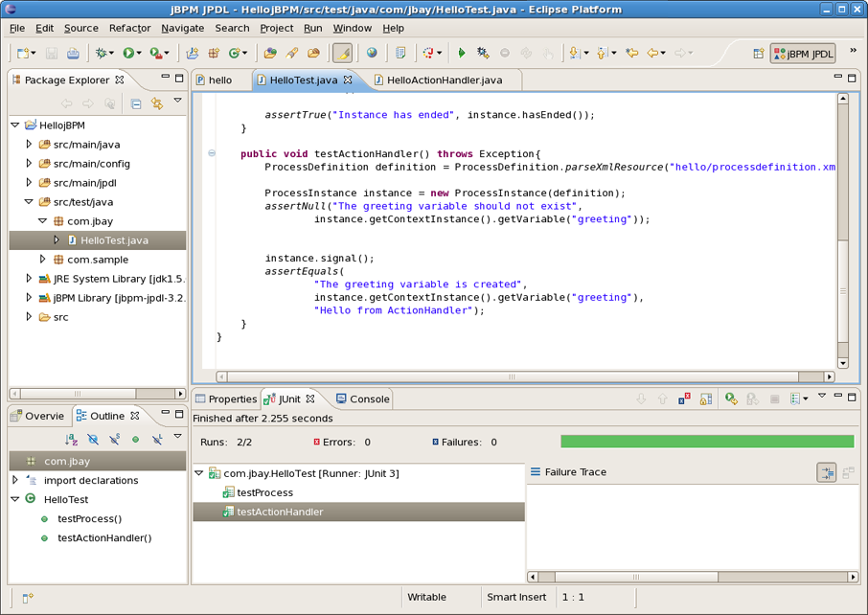Click Sort alphabetically icon in Outline

[x=71, y=440]
